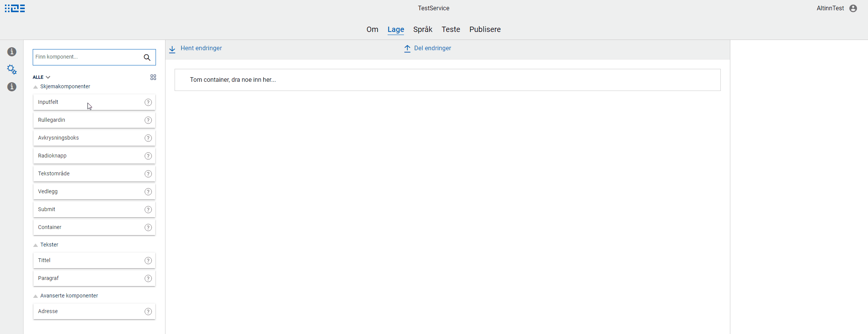Switch to the Språk tab
This screenshot has width=868, height=334.
pos(423,29)
